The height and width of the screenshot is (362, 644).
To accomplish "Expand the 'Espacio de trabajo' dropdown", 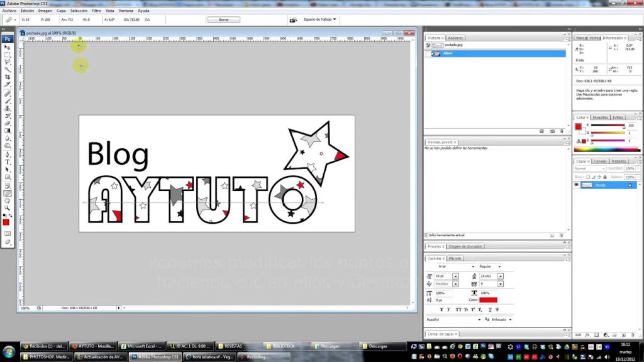I will click(321, 19).
